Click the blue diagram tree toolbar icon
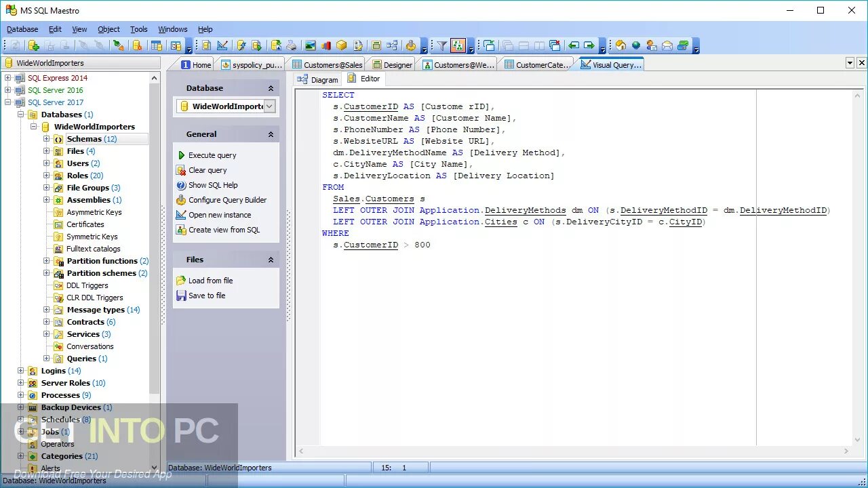 pyautogui.click(x=392, y=45)
